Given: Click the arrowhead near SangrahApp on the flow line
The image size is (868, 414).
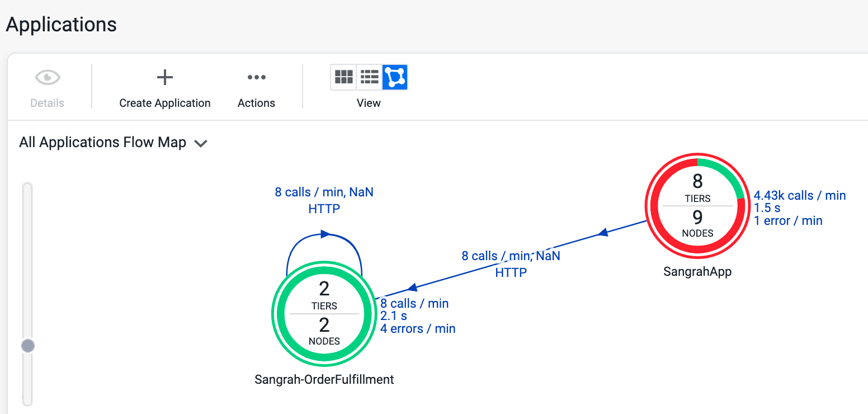Looking at the screenshot, I should [x=602, y=232].
